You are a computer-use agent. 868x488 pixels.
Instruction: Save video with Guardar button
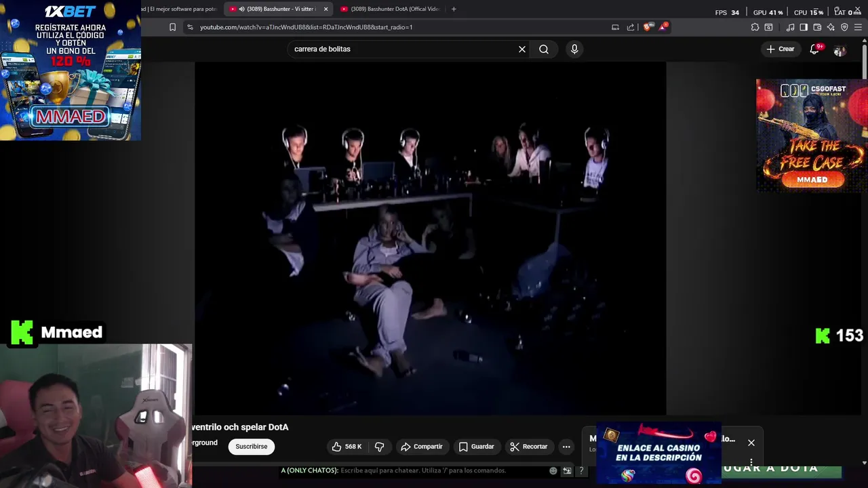(476, 447)
